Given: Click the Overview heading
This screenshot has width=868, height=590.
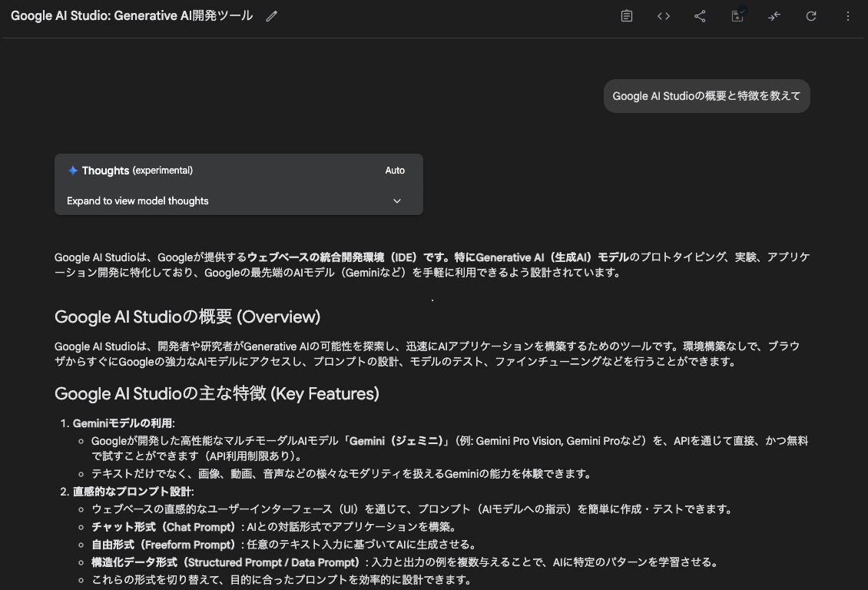Looking at the screenshot, I should [x=187, y=317].
